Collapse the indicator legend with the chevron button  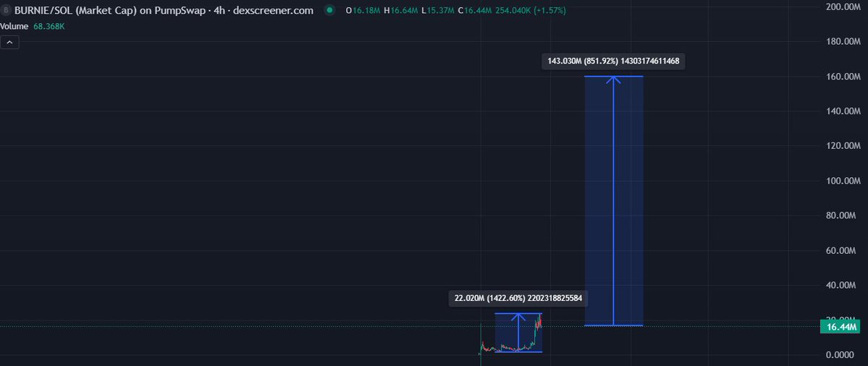(x=9, y=42)
